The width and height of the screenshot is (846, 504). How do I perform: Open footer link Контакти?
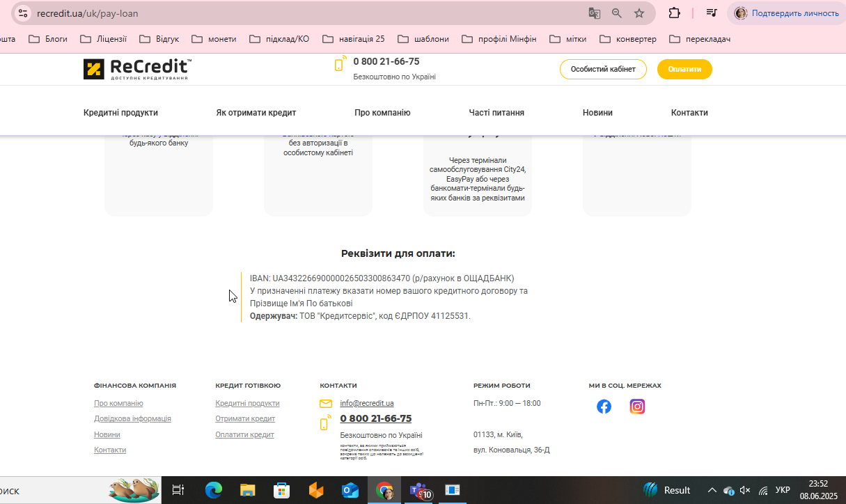(x=110, y=450)
